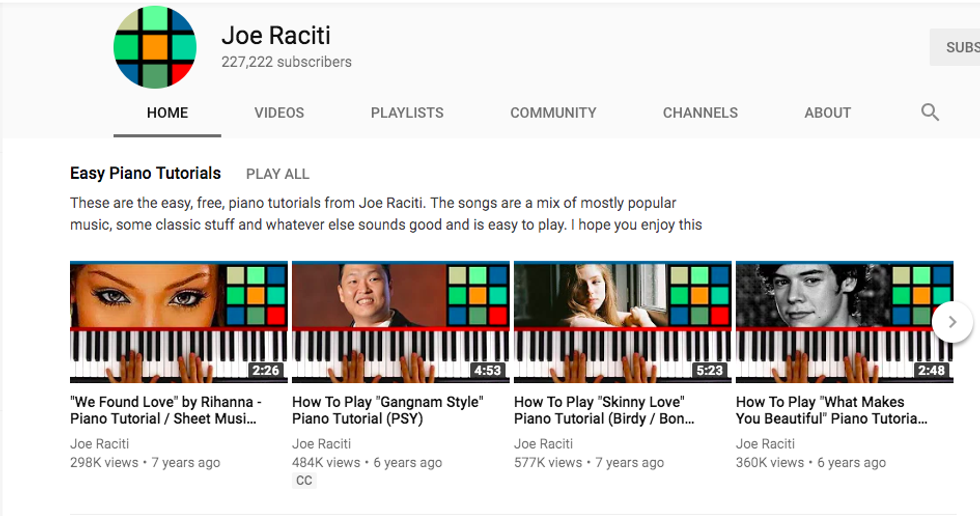980x516 pixels.
Task: Open the Gangnam Style tutorial thumbnail
Action: (400, 322)
